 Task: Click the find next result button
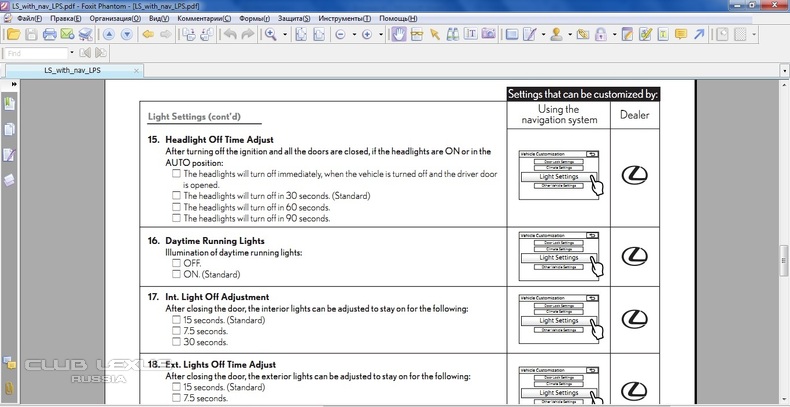click(x=101, y=53)
